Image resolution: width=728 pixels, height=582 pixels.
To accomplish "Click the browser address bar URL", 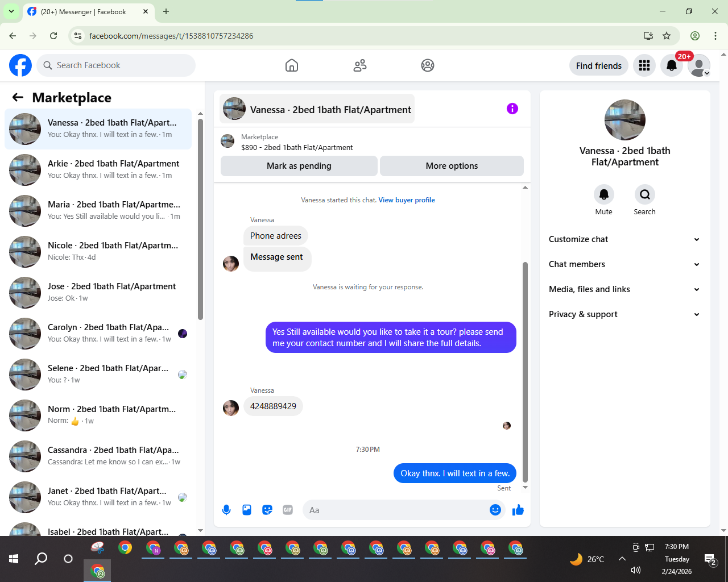I will (x=171, y=36).
